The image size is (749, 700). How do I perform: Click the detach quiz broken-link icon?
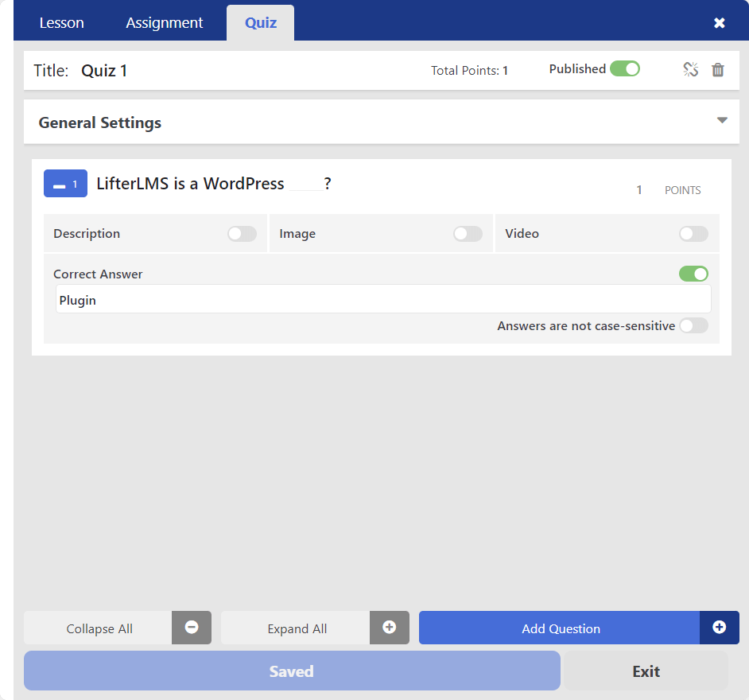point(690,70)
